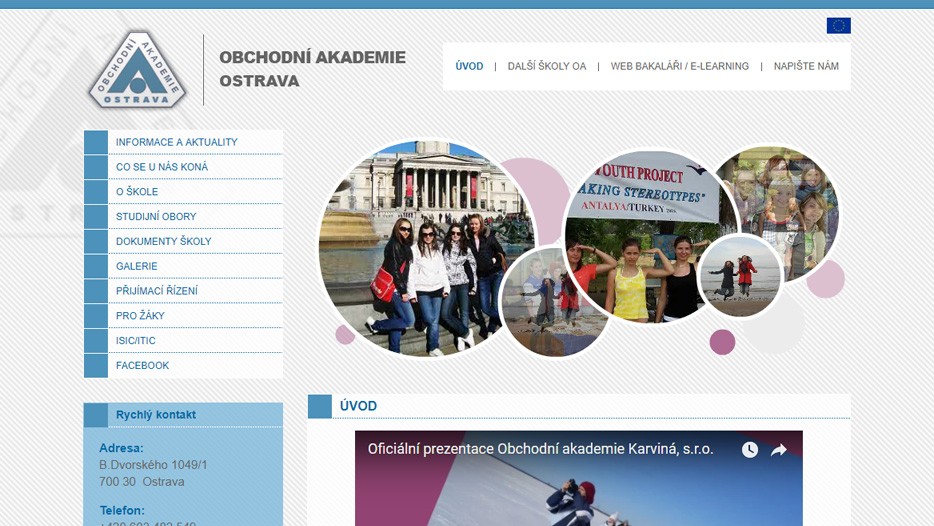Go to O ŠKOLE sidebar item
Screen dimensions: 934x526
pos(183,192)
